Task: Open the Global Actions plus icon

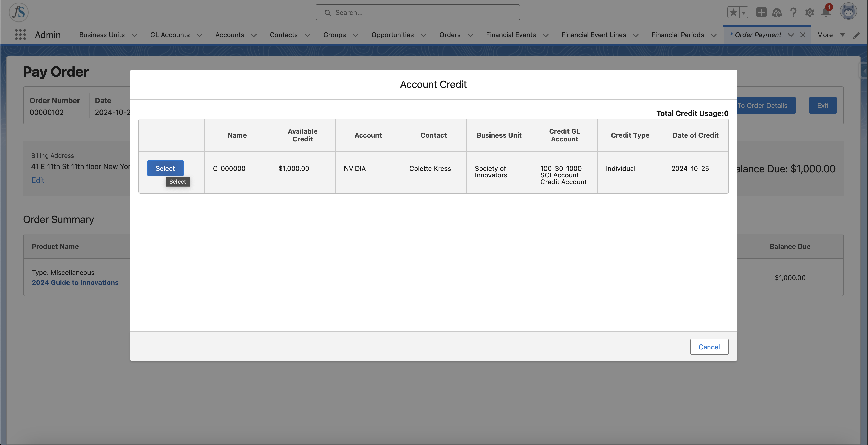Action: [x=761, y=13]
